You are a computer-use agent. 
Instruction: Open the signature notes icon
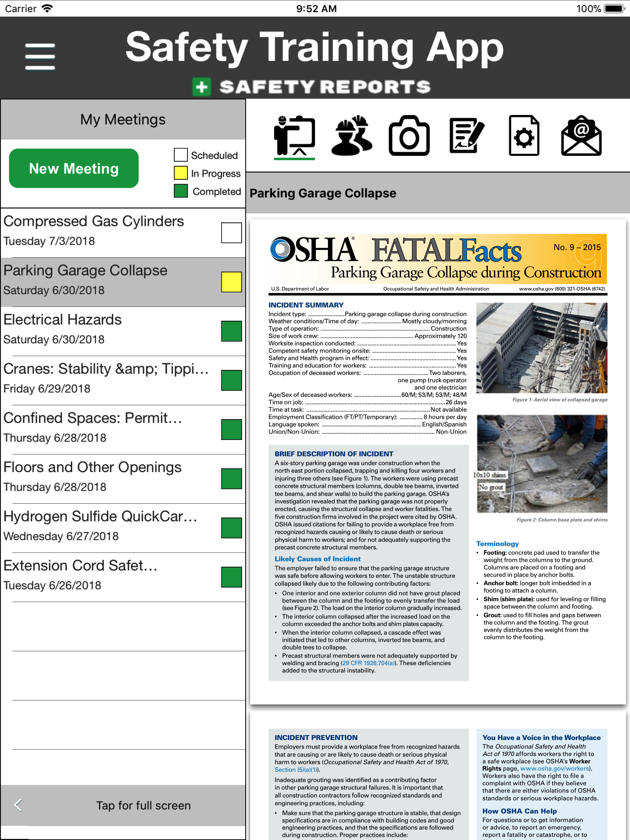(467, 136)
